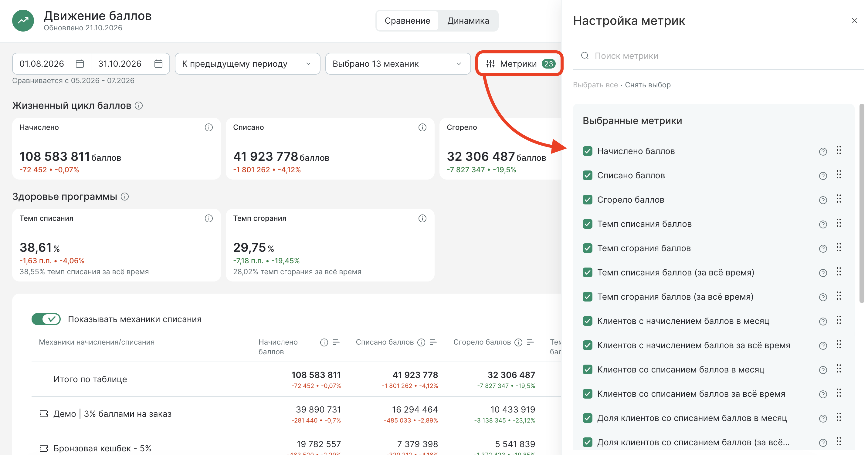
Task: Uncheck Начислено баллов metric
Action: (588, 151)
